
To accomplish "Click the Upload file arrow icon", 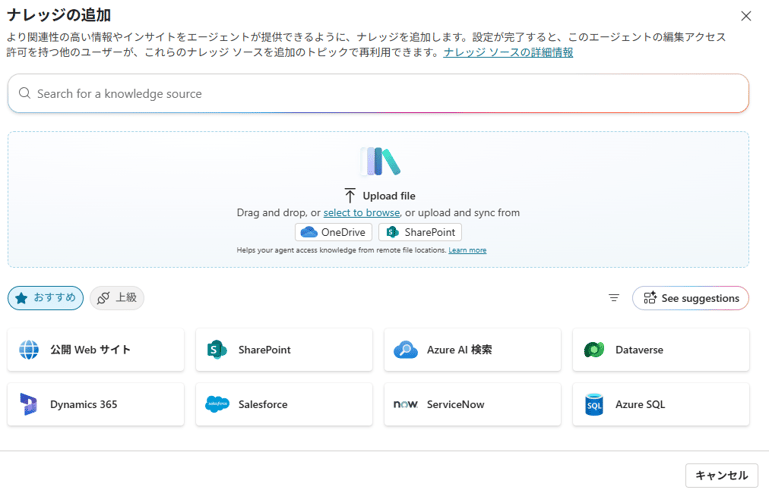I will tap(350, 195).
